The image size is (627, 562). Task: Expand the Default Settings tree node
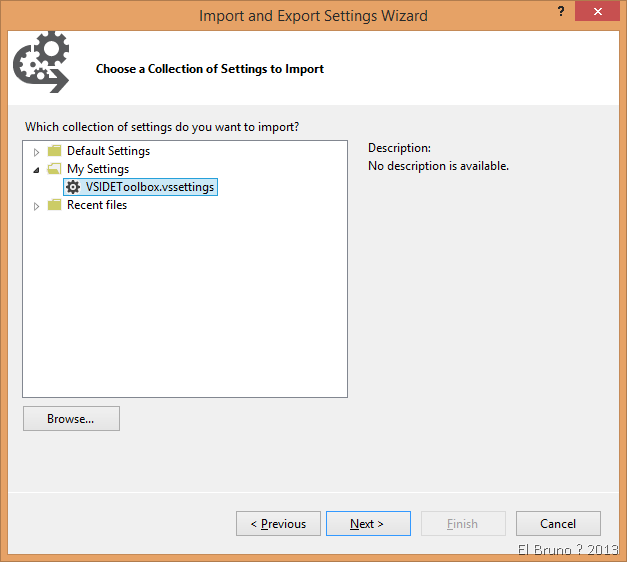tap(38, 152)
